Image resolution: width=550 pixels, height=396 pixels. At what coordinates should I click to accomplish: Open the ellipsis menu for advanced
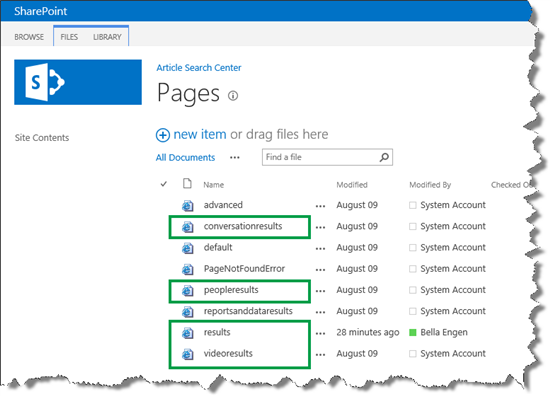(x=320, y=207)
